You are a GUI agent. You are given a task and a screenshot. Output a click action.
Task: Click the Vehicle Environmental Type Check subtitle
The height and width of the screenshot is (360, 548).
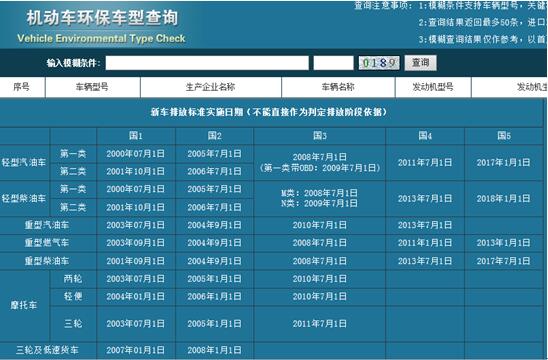pyautogui.click(x=101, y=38)
